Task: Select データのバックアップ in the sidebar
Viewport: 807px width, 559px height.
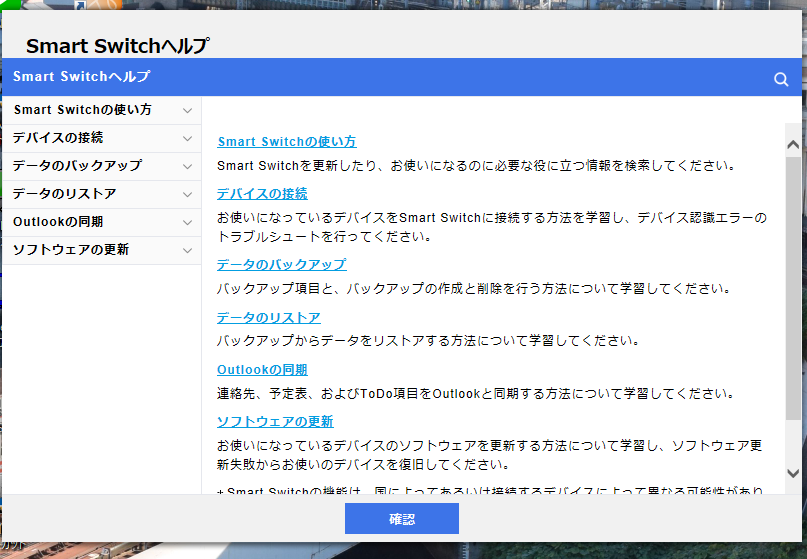Action: [102, 166]
